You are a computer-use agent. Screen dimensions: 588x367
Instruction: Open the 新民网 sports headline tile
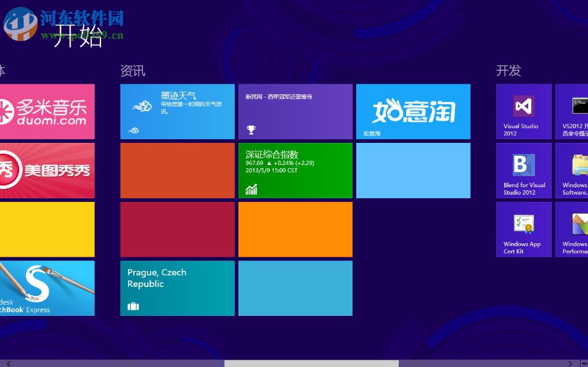[295, 111]
